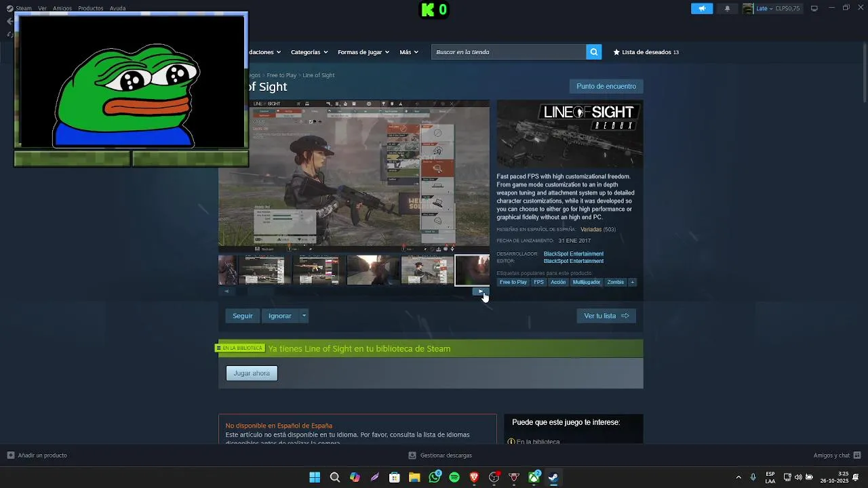
Task: Click the Punto de encuentro button
Action: coord(606,86)
